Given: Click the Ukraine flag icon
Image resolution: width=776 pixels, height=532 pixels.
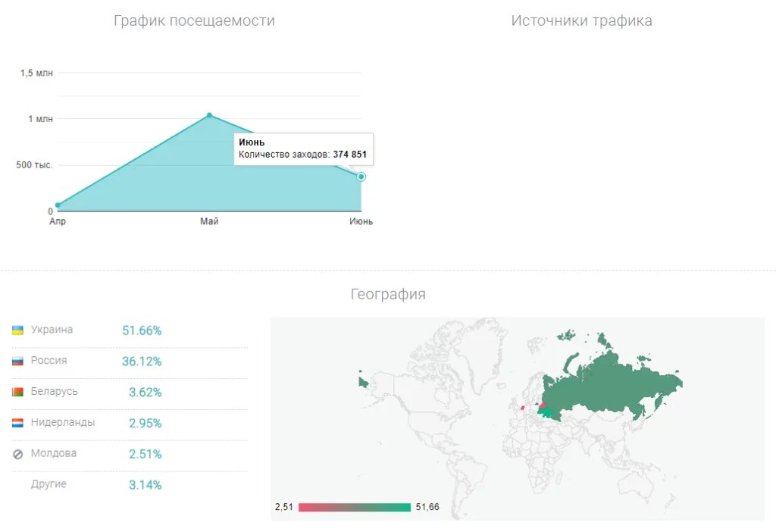Looking at the screenshot, I should [x=17, y=330].
